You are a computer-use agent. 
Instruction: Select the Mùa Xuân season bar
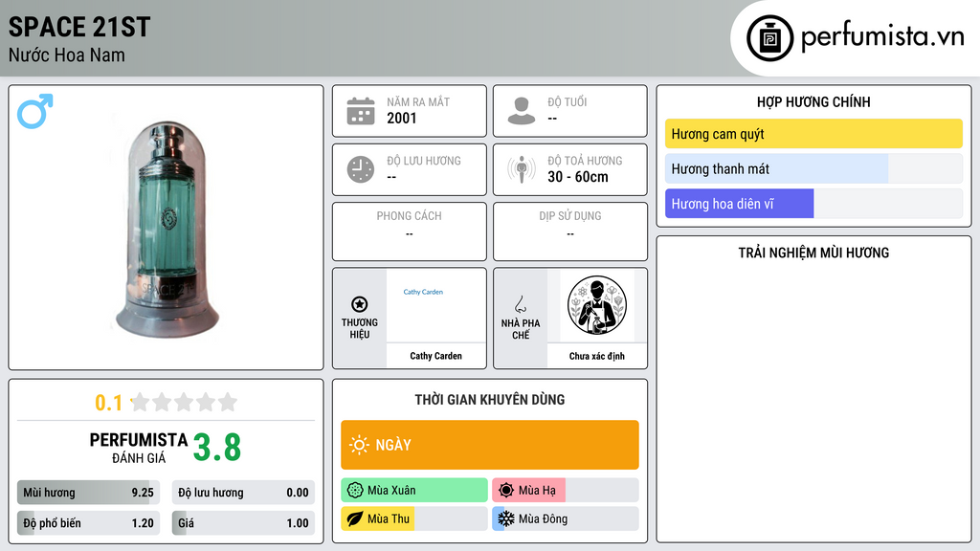(414, 490)
